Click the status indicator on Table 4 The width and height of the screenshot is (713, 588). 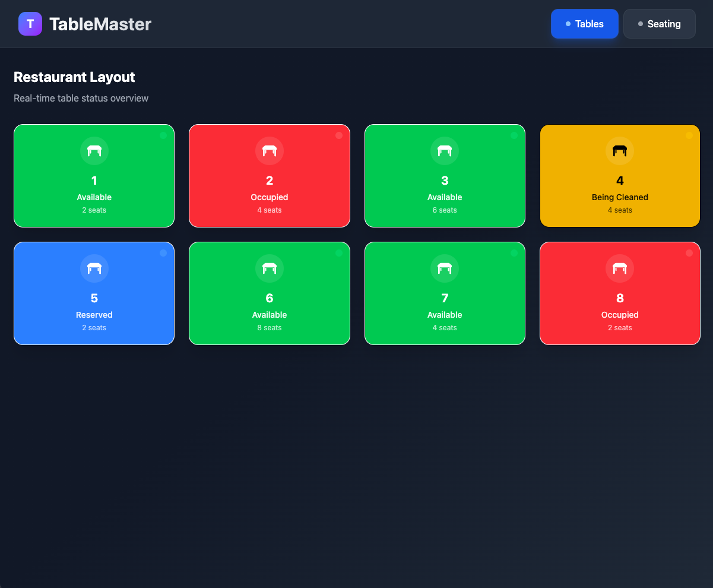coord(689,135)
